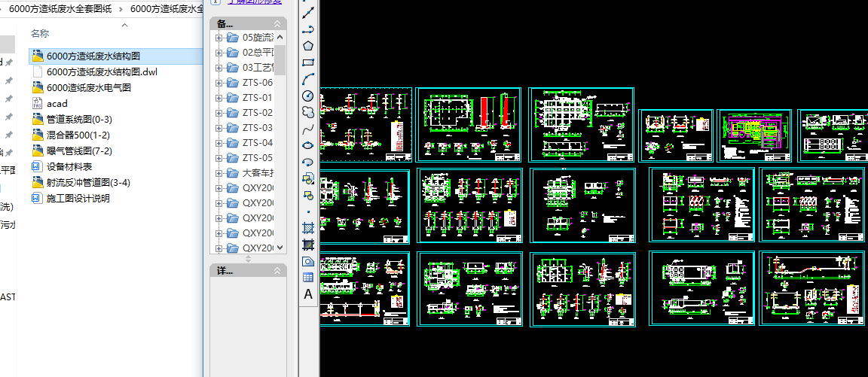Click the tree scrollbar up arrow
868x377 pixels.
(280, 38)
